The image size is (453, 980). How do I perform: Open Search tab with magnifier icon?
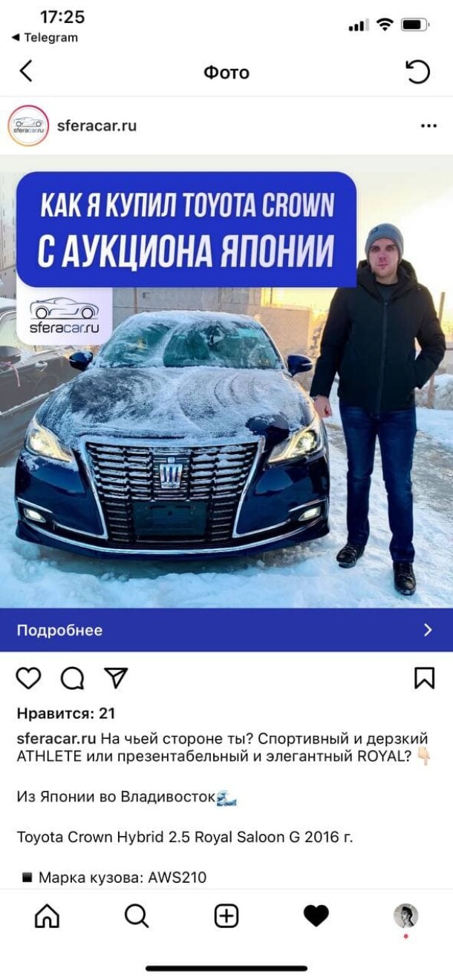(137, 916)
